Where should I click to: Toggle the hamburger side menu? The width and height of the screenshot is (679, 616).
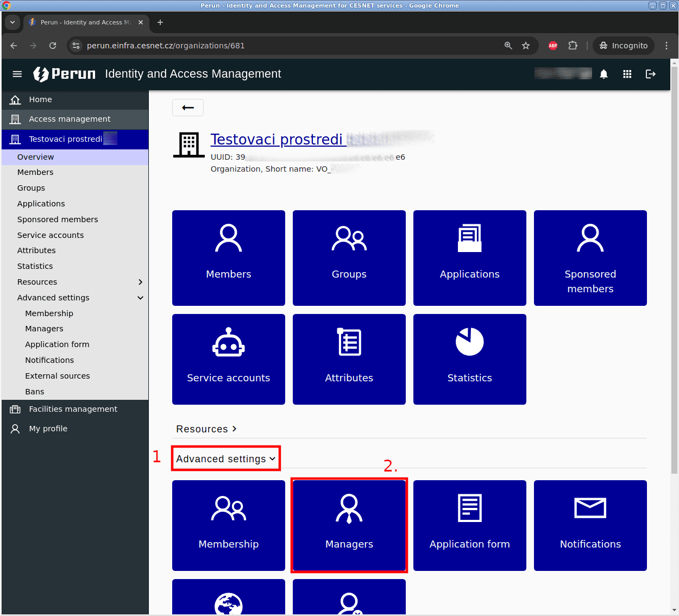17,74
